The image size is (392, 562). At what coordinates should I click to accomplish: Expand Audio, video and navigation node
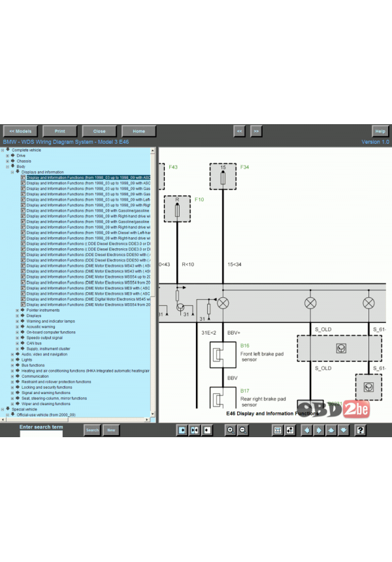(x=12, y=354)
